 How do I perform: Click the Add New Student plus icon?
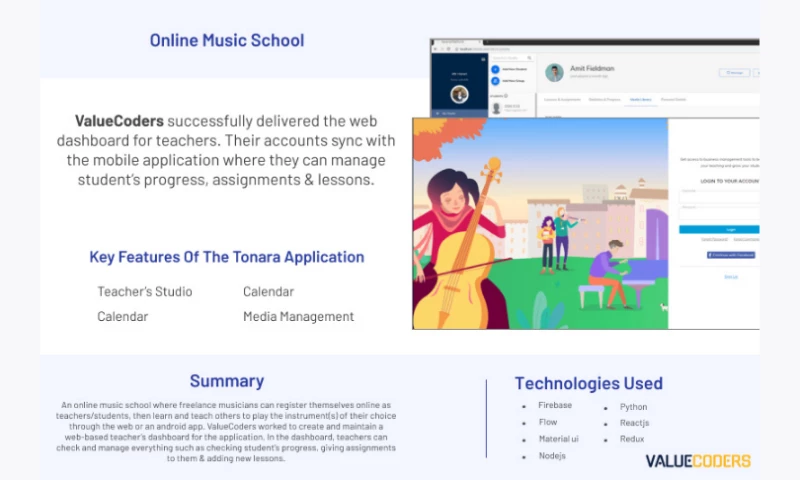(x=495, y=69)
